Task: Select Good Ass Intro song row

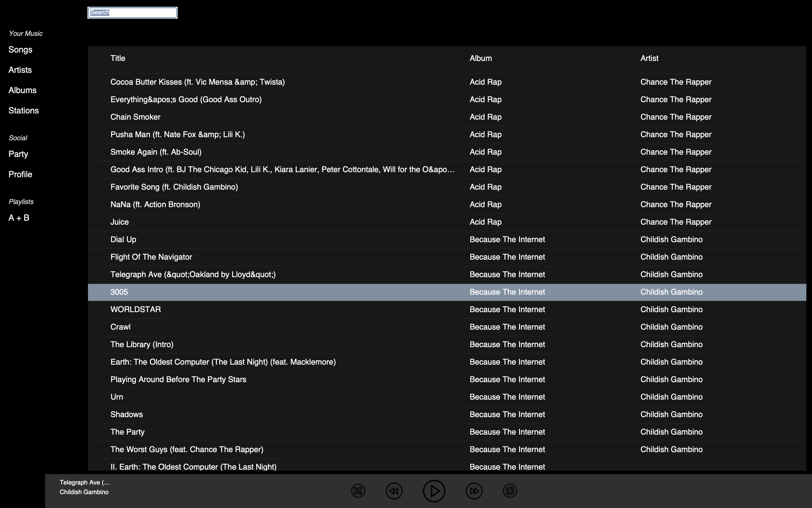Action: coord(447,169)
